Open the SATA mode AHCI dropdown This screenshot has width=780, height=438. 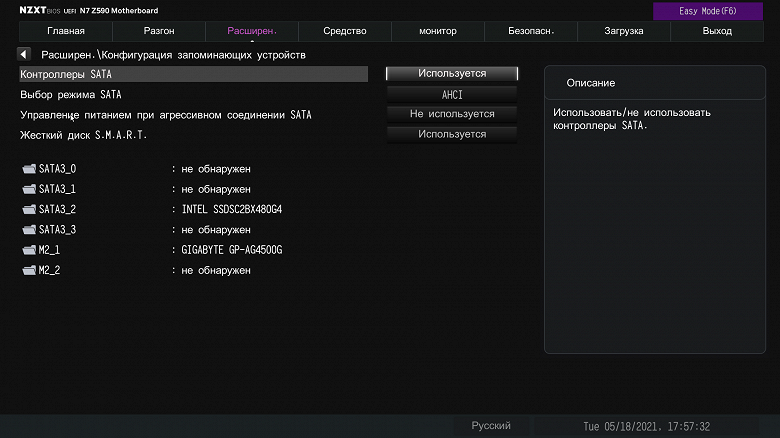point(452,94)
